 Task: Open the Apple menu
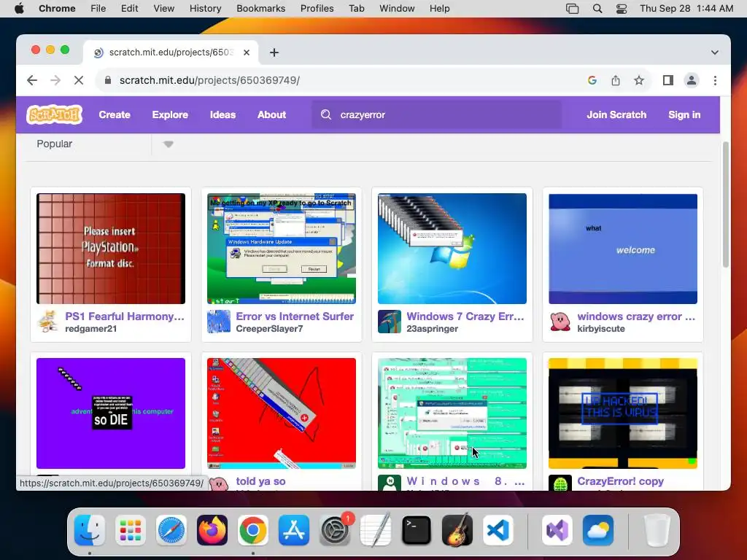pyautogui.click(x=19, y=9)
